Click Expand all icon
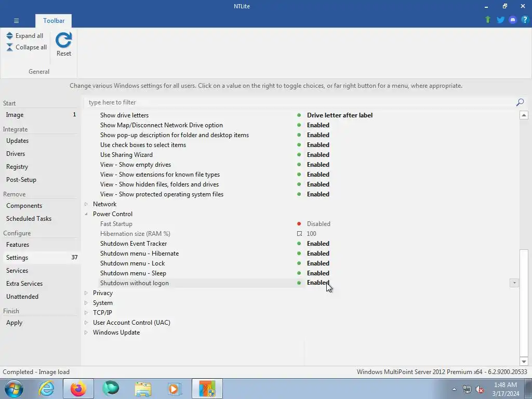 [x=9, y=36]
